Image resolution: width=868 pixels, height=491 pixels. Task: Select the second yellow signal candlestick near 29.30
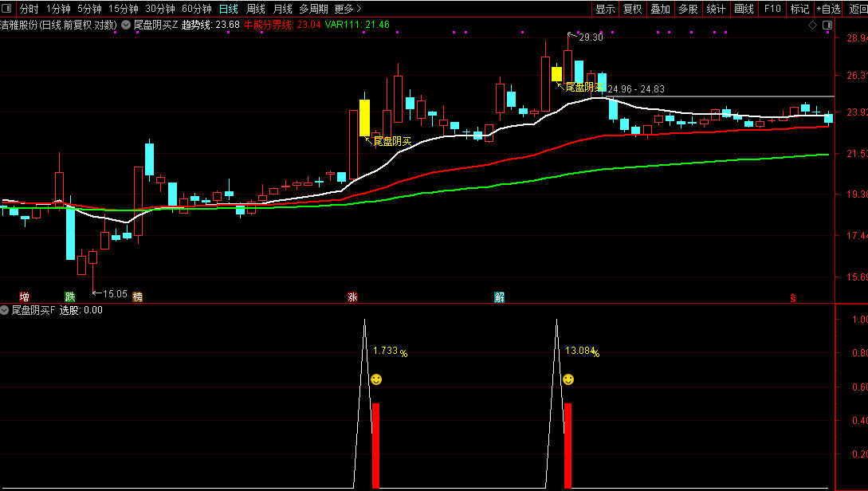(556, 74)
